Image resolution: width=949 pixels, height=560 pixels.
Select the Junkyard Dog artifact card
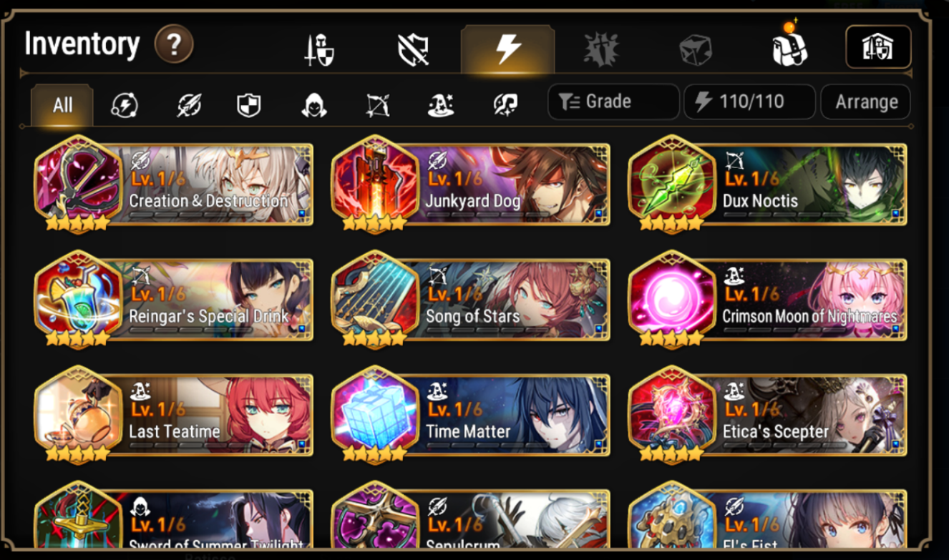point(471,183)
